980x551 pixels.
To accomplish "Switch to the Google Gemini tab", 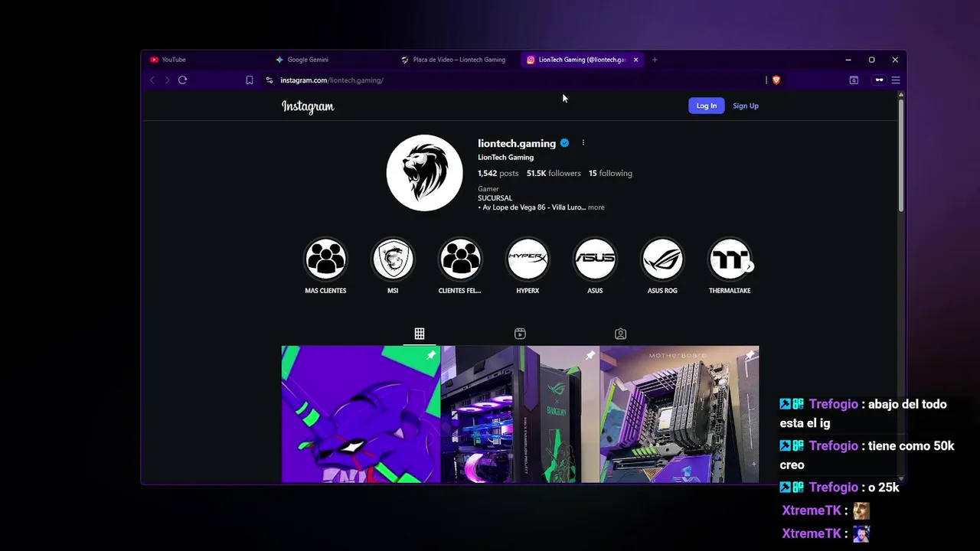I will pos(329,60).
